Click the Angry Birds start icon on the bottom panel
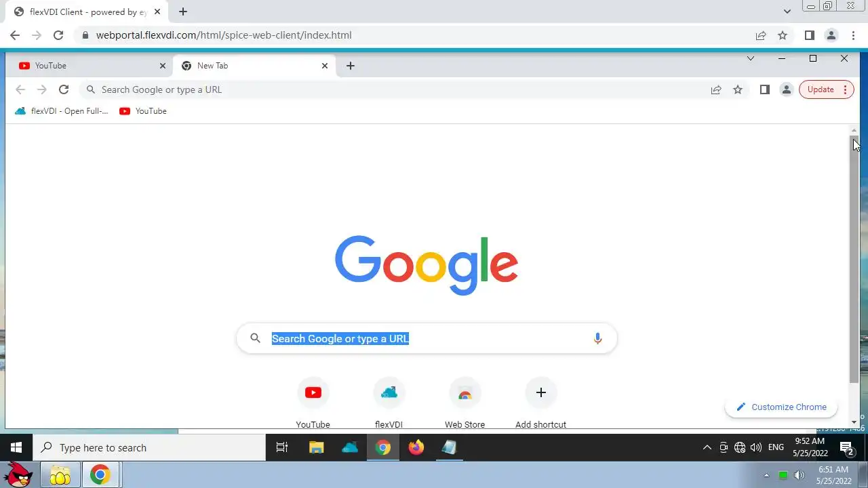Screen dimensions: 868x488 (19, 475)
